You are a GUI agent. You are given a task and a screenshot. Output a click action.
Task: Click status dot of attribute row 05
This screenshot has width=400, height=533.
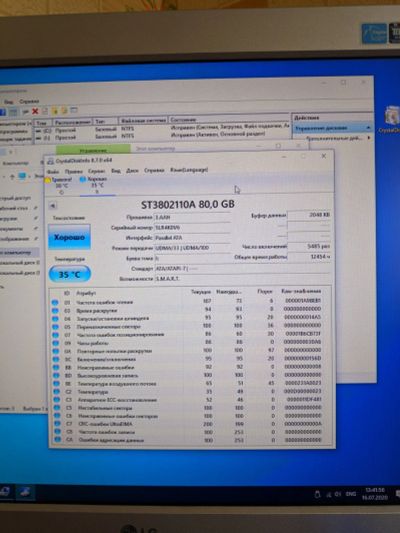(x=56, y=327)
